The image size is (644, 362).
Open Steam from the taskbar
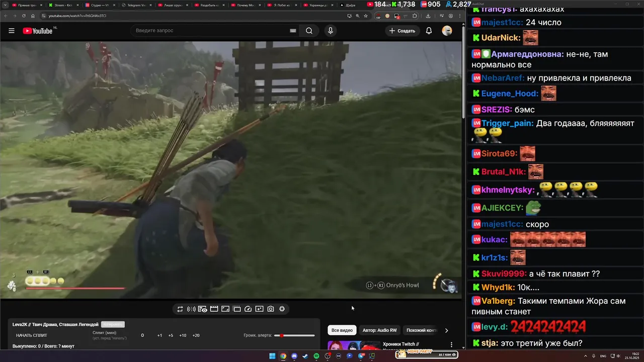pos(305,356)
